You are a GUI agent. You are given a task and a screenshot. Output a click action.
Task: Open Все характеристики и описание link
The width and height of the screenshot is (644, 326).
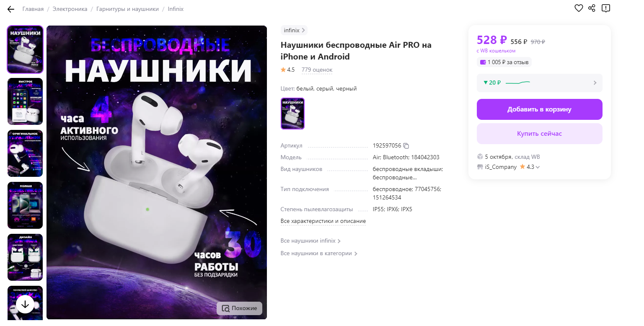pos(323,221)
